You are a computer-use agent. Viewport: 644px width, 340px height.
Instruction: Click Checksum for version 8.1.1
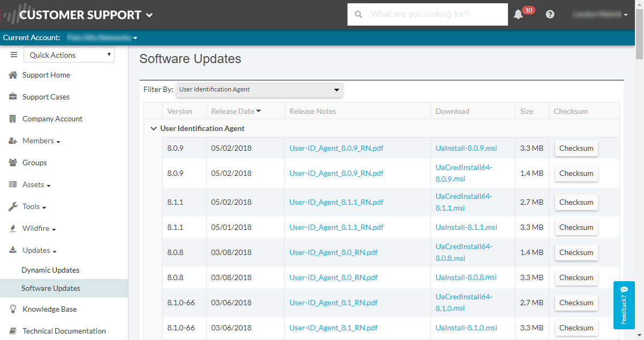576,202
